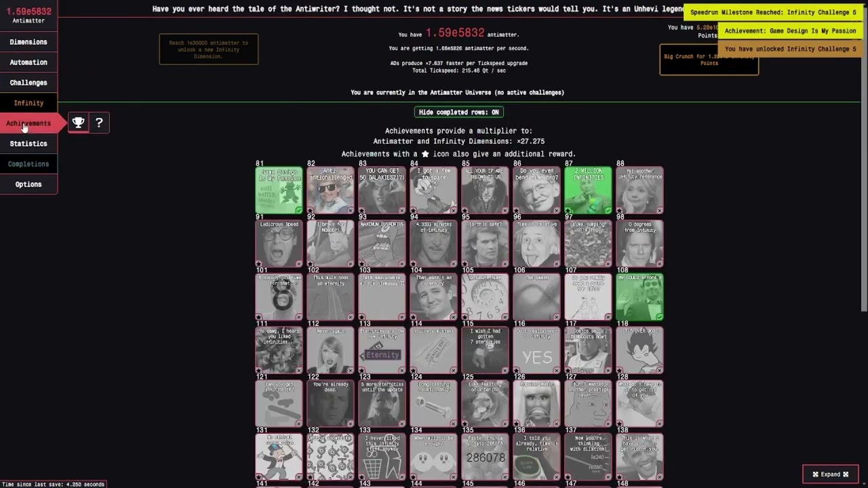The height and width of the screenshot is (488, 868).
Task: Select 'I never liked this infinity stuff anyway' achievement
Action: point(382,458)
